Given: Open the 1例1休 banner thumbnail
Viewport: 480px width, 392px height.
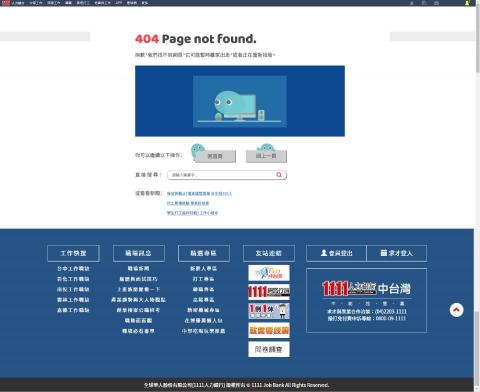Looking at the screenshot, I should tap(269, 311).
